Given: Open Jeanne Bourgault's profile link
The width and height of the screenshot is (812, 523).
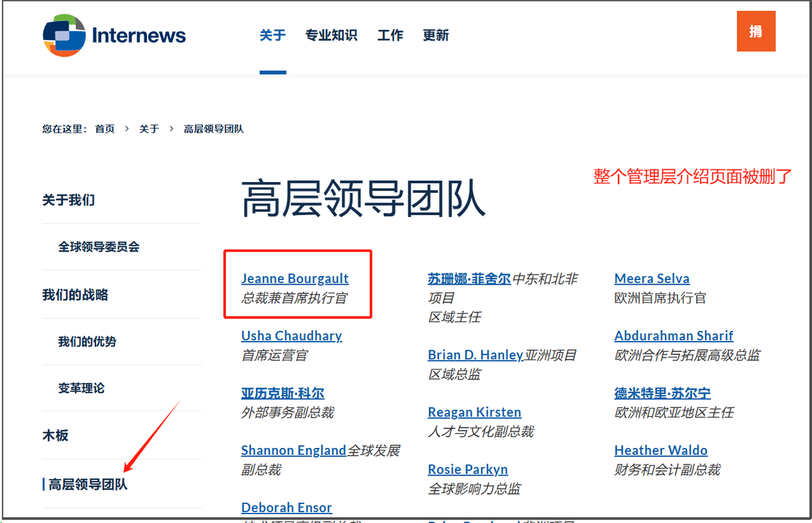Looking at the screenshot, I should coord(295,279).
